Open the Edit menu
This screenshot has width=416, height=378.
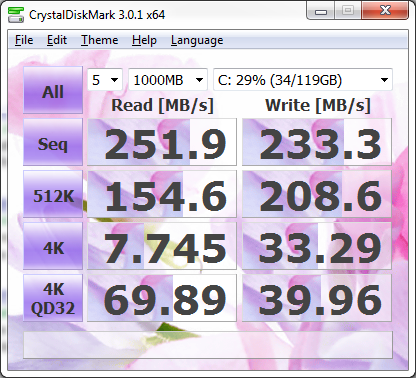coord(57,40)
